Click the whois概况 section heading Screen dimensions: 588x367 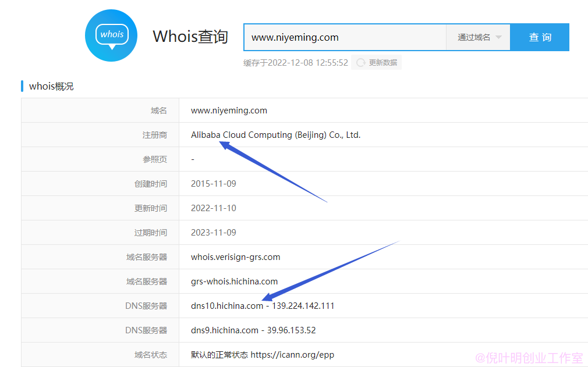pyautogui.click(x=51, y=86)
